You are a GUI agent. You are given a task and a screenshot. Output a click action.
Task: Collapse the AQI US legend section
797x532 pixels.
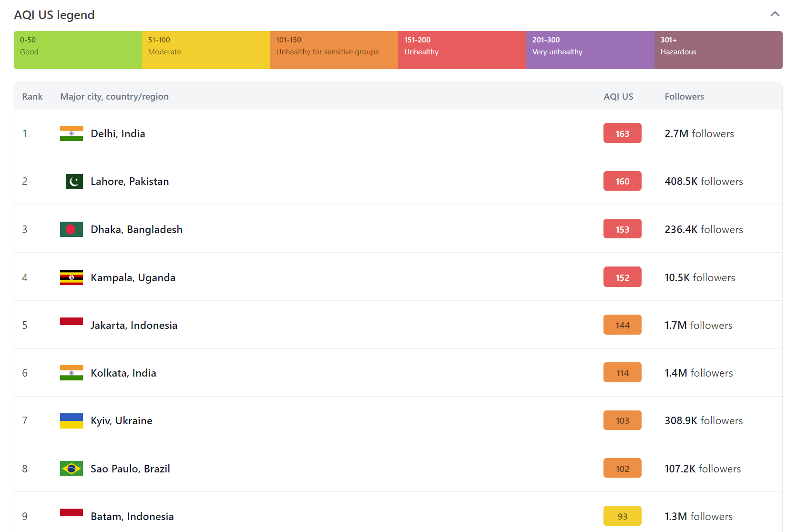(x=775, y=14)
